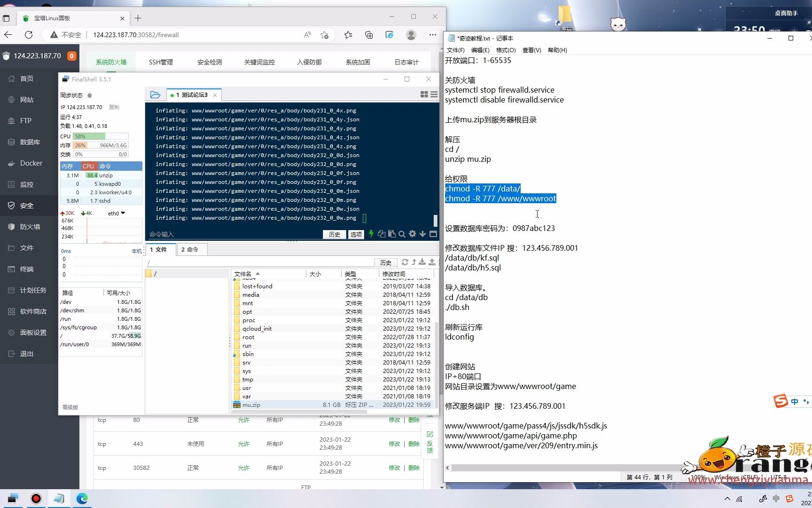Image resolution: width=812 pixels, height=508 pixels.
Task: Click the Edge icon in the taskbar
Action: coord(82,499)
